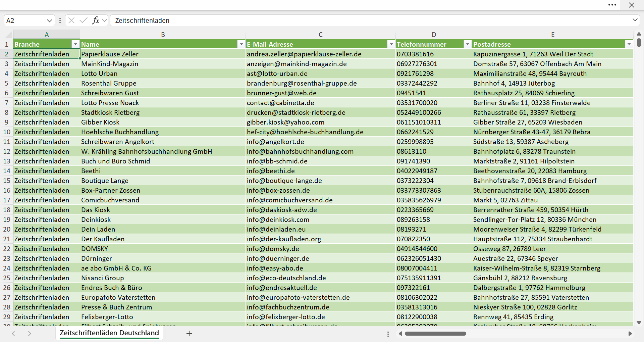The image size is (644, 342).
Task: Click the Deinkiosk name cell
Action: 163,219
